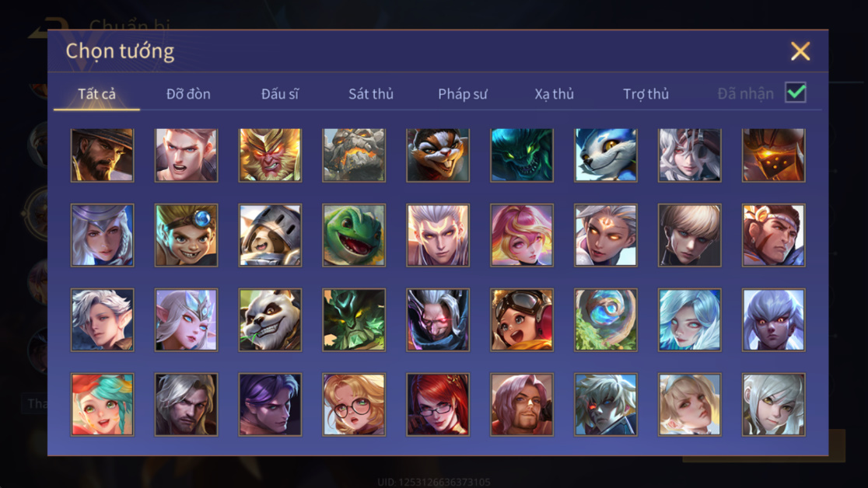Viewport: 868px width, 488px height.
Task: Choose the dark green sea monster hero
Action: click(x=521, y=155)
